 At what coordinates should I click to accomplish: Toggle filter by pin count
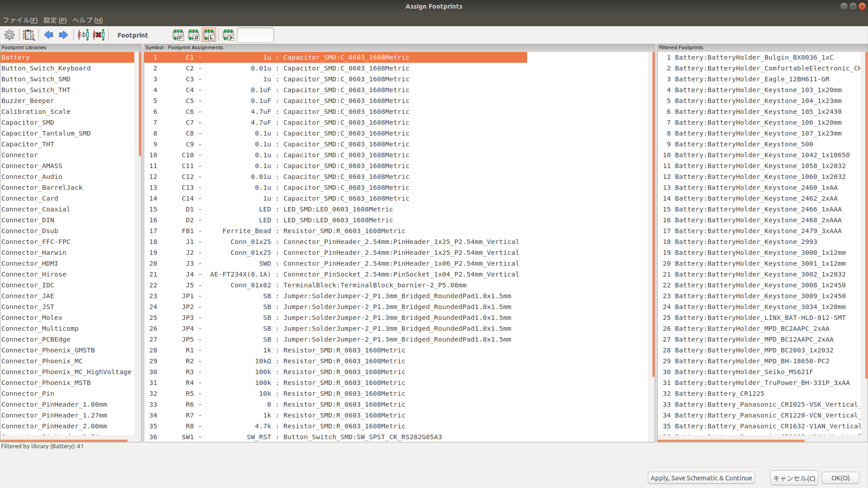193,35
